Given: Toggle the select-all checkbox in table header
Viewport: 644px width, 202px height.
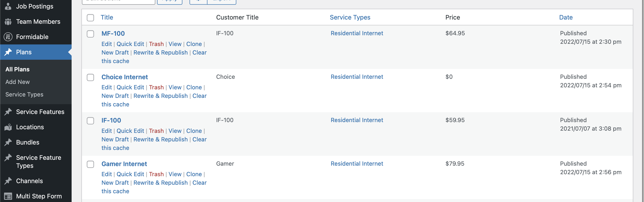Looking at the screenshot, I should 90,18.
